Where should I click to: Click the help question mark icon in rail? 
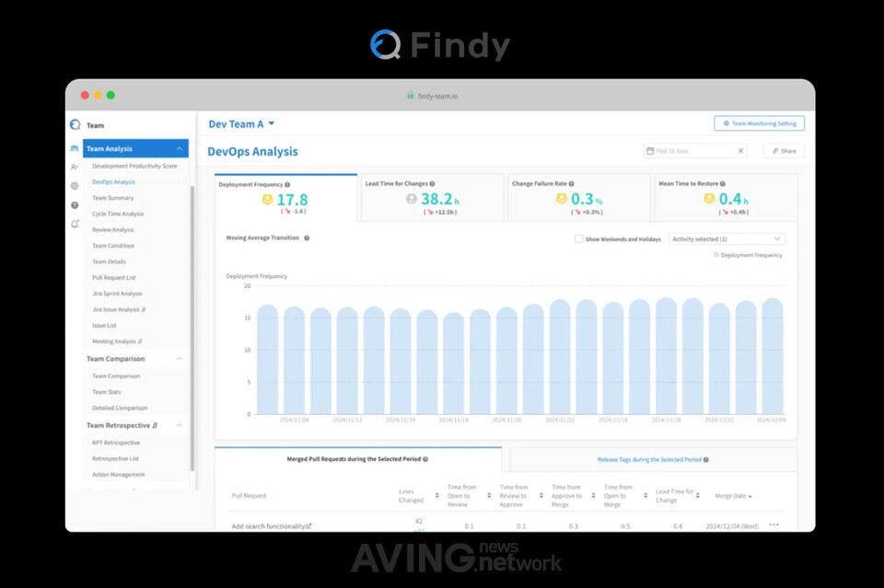74,204
